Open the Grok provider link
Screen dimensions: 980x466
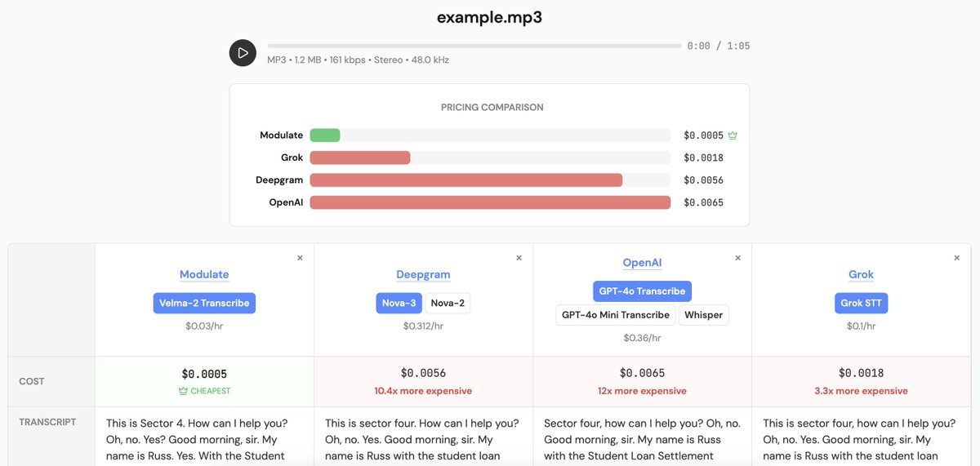pyautogui.click(x=861, y=274)
